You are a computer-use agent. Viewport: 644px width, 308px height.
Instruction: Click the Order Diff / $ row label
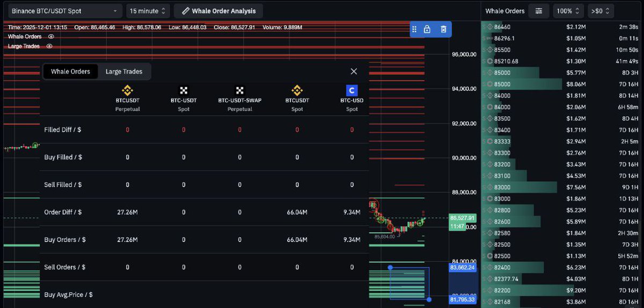[x=63, y=212]
